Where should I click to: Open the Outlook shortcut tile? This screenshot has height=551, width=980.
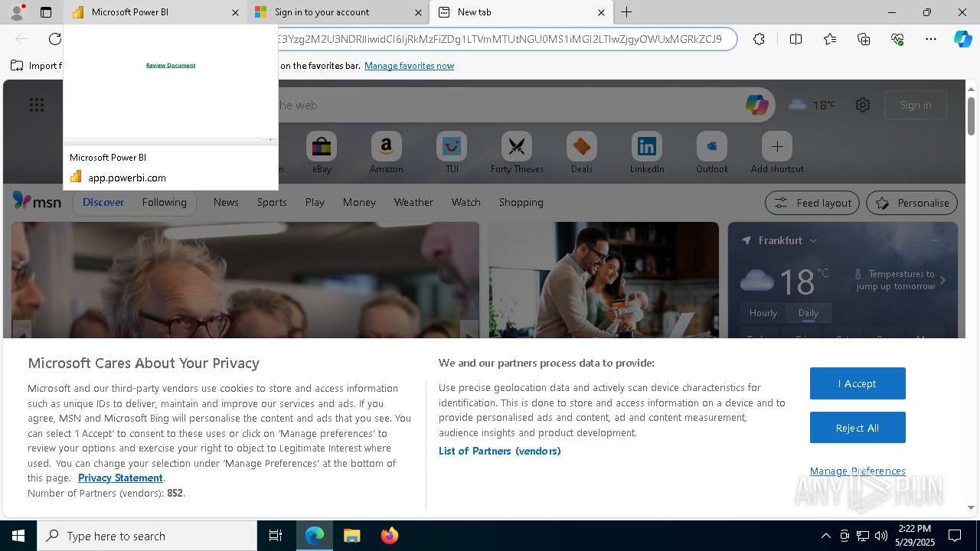(712, 152)
